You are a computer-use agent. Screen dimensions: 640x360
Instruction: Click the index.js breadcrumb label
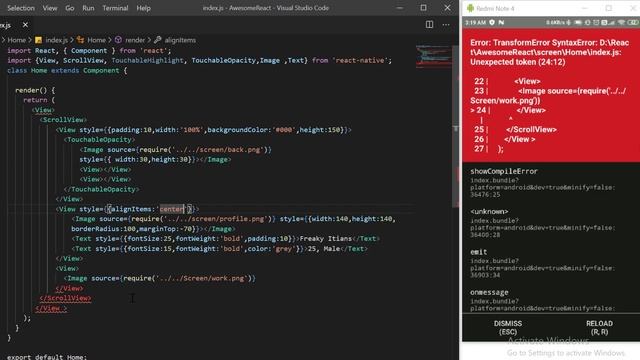(56, 40)
